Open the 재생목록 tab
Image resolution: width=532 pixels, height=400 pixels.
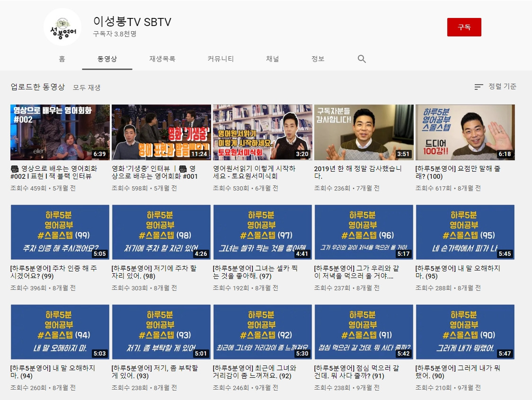point(162,59)
